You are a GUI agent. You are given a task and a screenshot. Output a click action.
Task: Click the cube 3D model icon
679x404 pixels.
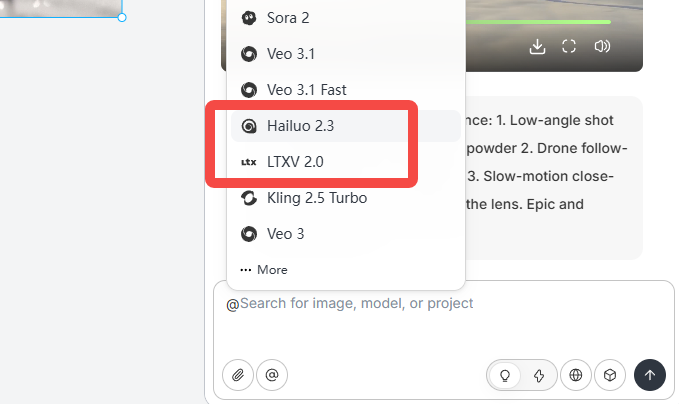609,375
